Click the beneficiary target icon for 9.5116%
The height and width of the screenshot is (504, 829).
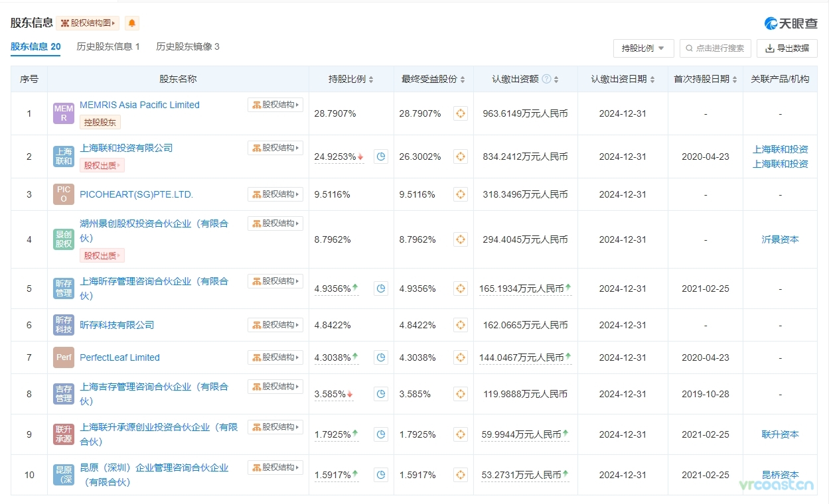(x=461, y=194)
